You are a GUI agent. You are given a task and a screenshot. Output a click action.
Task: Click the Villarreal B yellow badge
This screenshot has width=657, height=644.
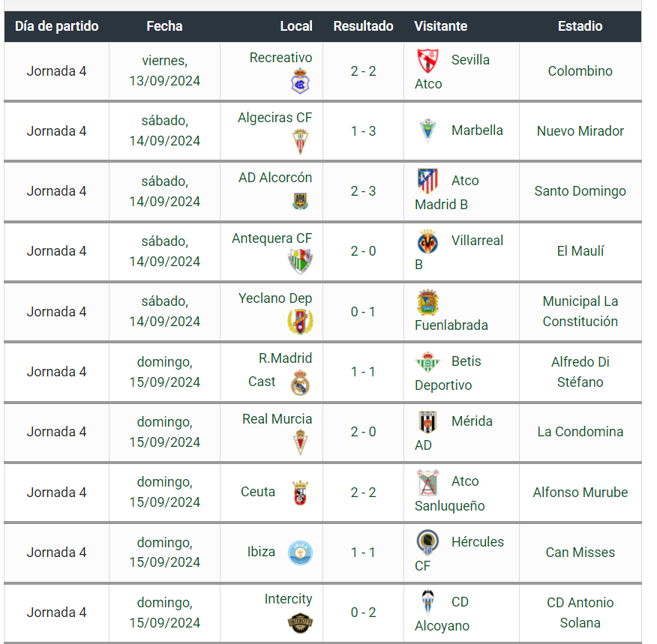tap(428, 241)
